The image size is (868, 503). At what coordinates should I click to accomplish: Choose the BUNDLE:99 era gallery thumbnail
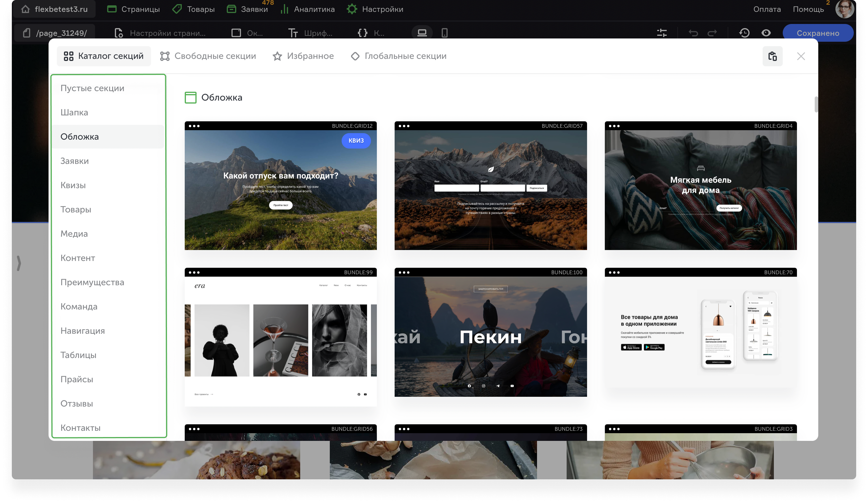[x=280, y=337]
